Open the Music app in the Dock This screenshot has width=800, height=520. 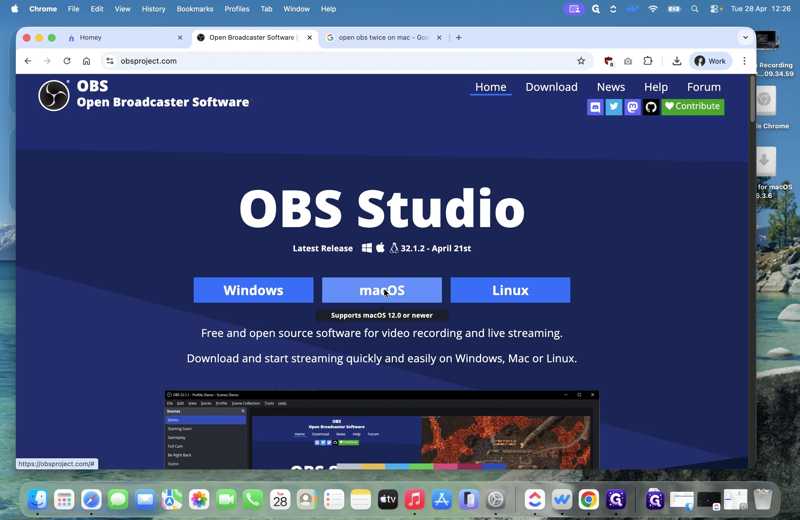tap(415, 500)
